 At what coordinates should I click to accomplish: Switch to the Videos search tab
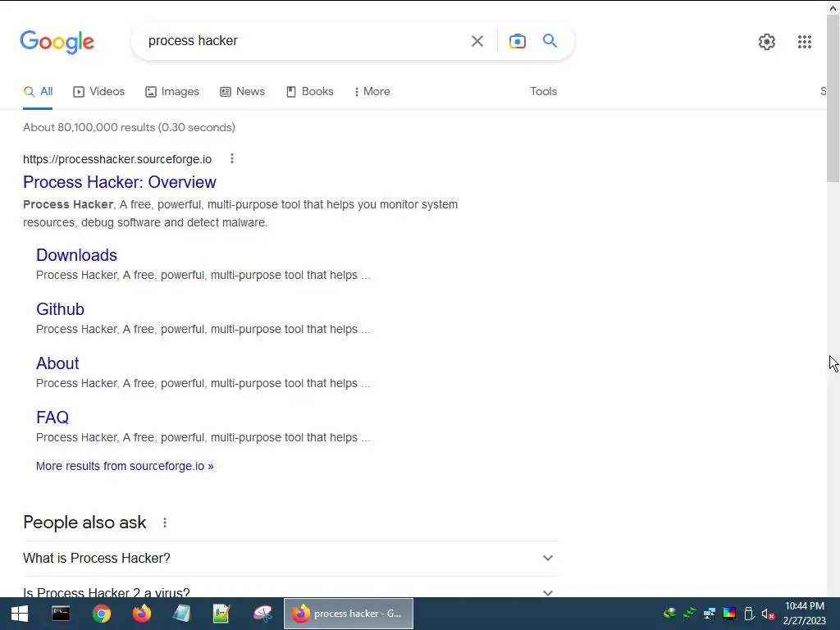pos(98,92)
